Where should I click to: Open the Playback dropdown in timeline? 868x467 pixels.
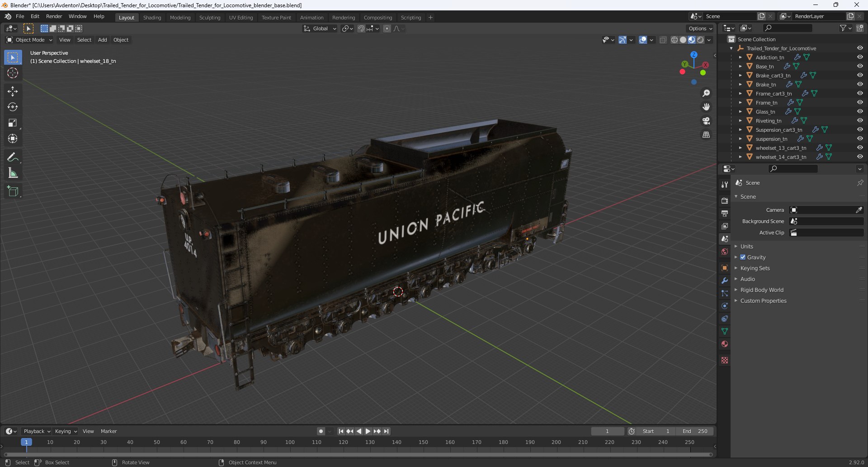37,431
